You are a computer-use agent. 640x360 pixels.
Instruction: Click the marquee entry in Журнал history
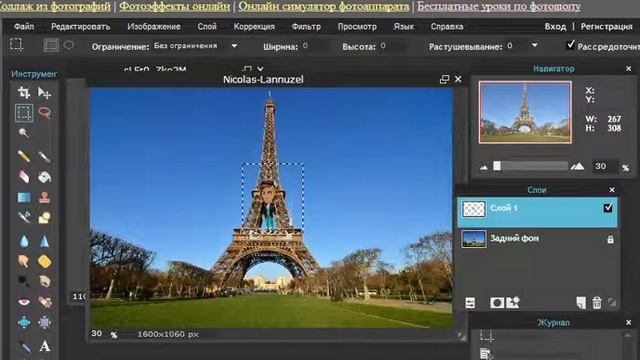pos(486,336)
